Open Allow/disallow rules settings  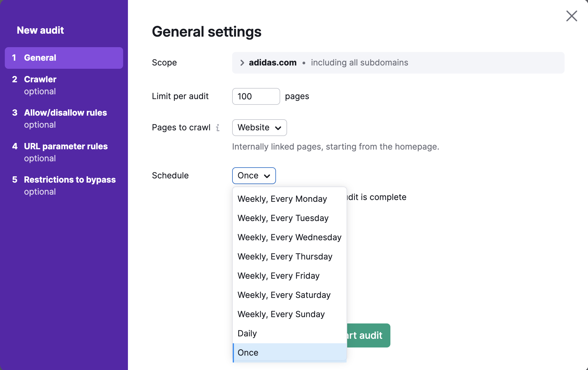pyautogui.click(x=65, y=113)
